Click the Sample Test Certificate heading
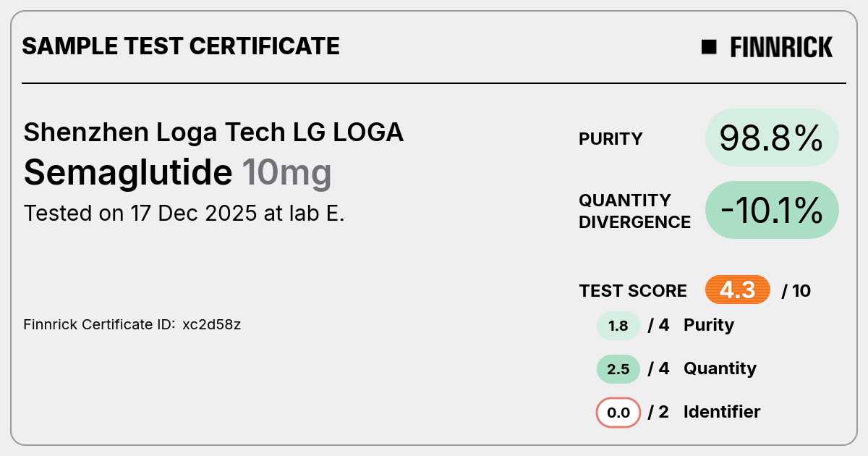Viewport: 868px width, 456px height. (181, 46)
